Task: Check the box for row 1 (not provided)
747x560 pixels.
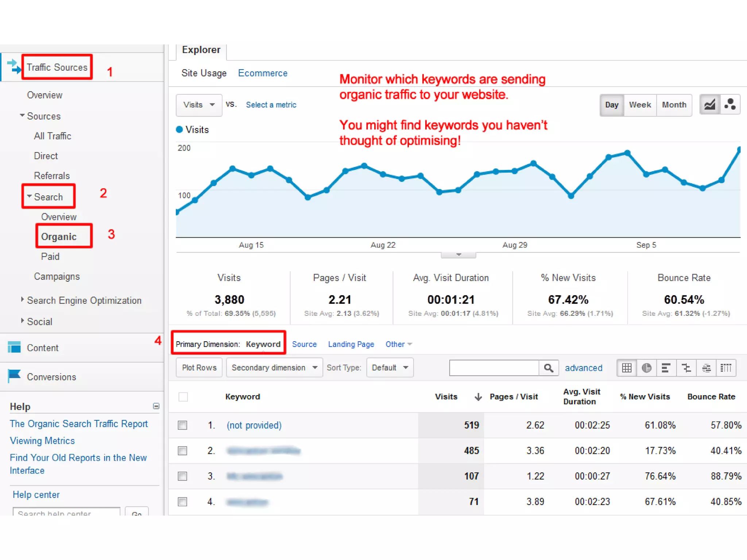Action: (x=183, y=425)
